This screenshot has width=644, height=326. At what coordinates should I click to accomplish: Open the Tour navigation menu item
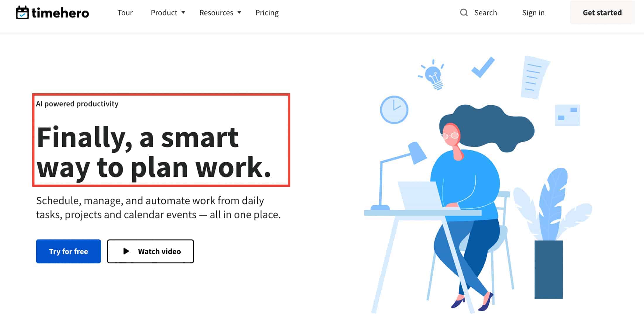point(125,12)
